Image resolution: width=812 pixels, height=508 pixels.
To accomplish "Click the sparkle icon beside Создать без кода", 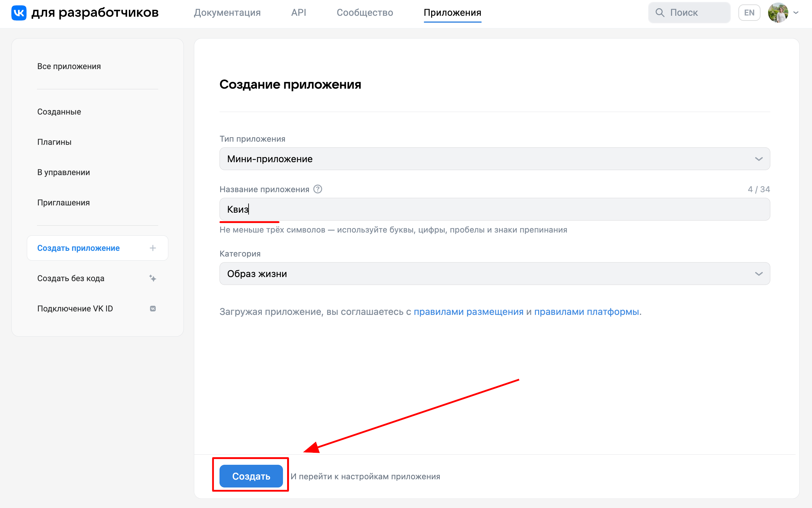I will 153,278.
